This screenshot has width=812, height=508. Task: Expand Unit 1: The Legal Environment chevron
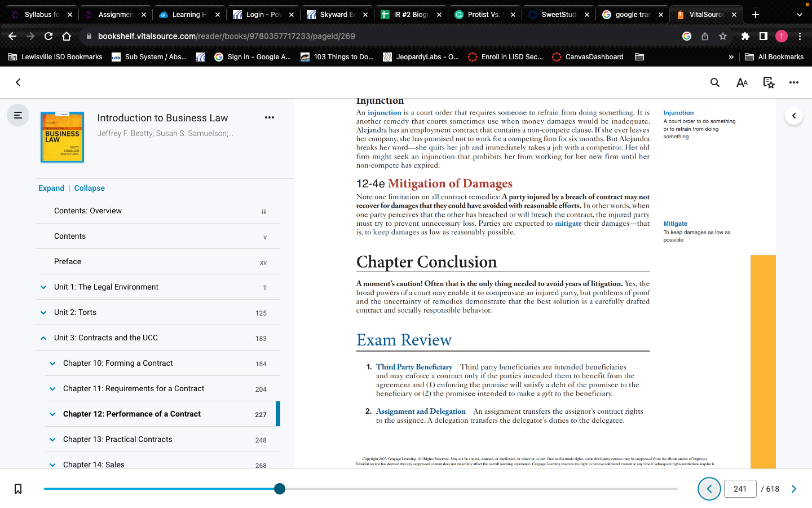(x=43, y=287)
